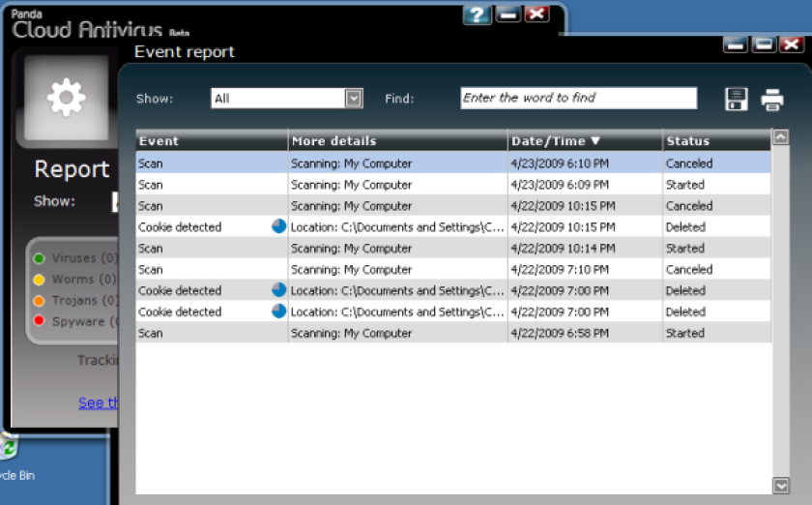Click the Find word input field
812x505 pixels.
578,98
